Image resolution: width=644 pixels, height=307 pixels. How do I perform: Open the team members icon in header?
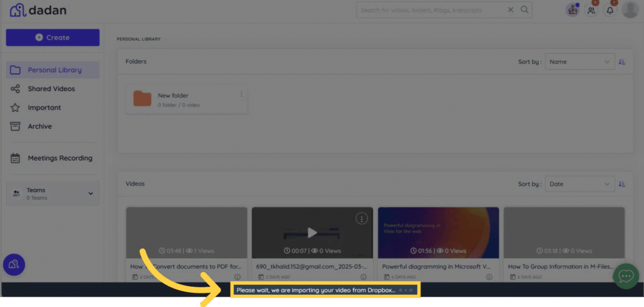(591, 10)
